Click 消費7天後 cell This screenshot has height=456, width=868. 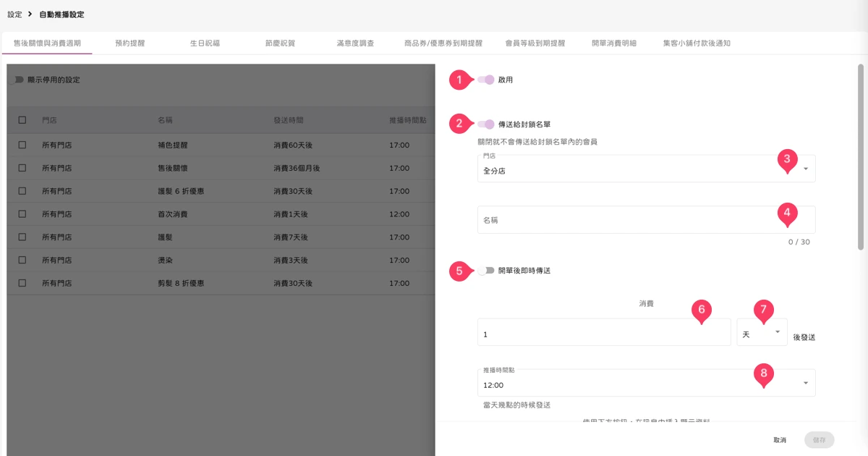click(x=291, y=237)
